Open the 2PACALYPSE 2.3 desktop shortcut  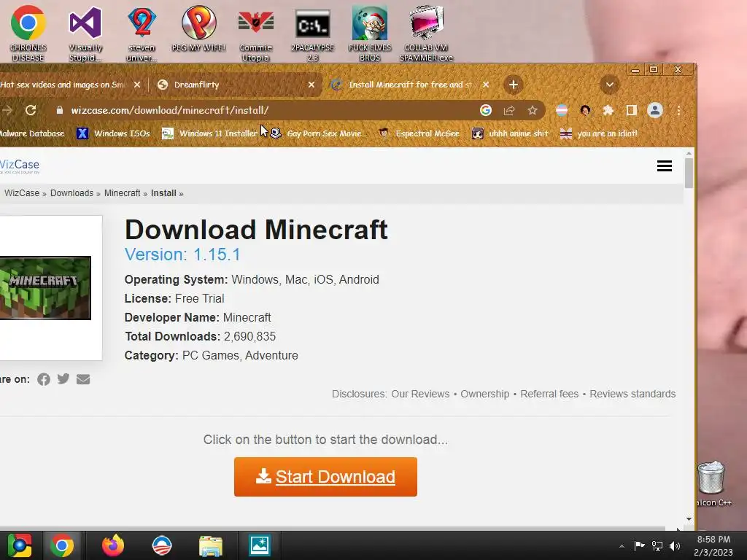pos(312,34)
